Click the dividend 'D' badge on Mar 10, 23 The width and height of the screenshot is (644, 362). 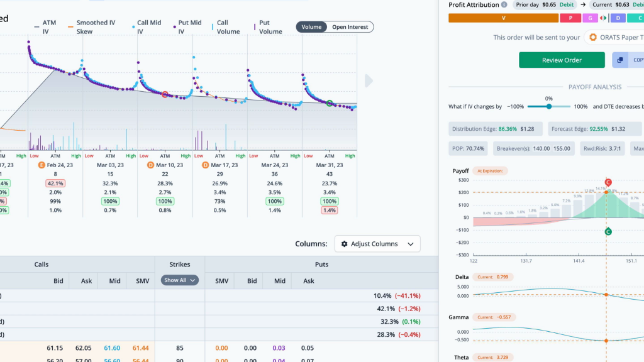click(150, 165)
